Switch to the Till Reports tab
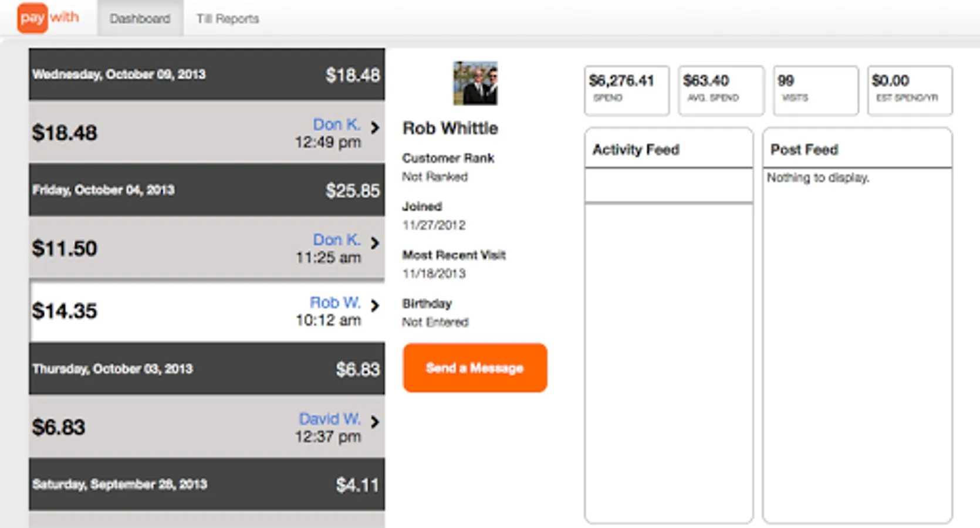This screenshot has width=980, height=528. [228, 19]
